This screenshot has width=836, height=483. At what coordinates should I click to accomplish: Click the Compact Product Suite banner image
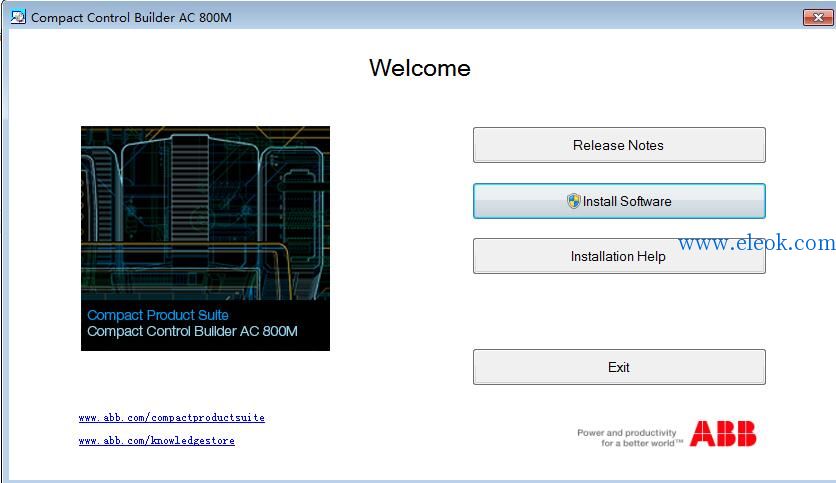205,238
